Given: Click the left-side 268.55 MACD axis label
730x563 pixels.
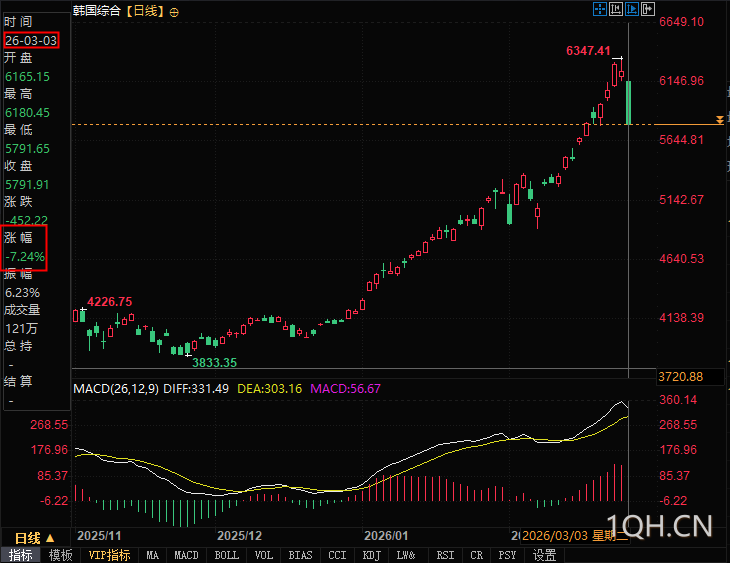Looking at the screenshot, I should 49,425.
